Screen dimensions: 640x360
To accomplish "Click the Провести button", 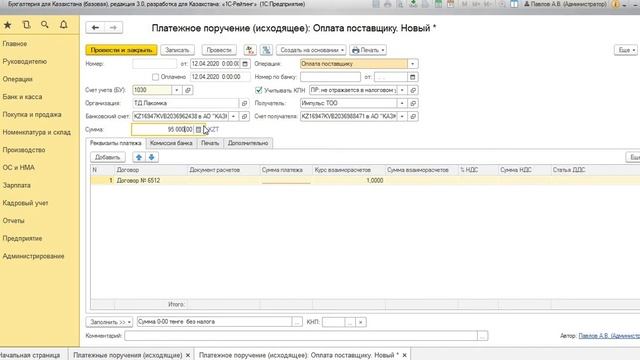I will 219,50.
